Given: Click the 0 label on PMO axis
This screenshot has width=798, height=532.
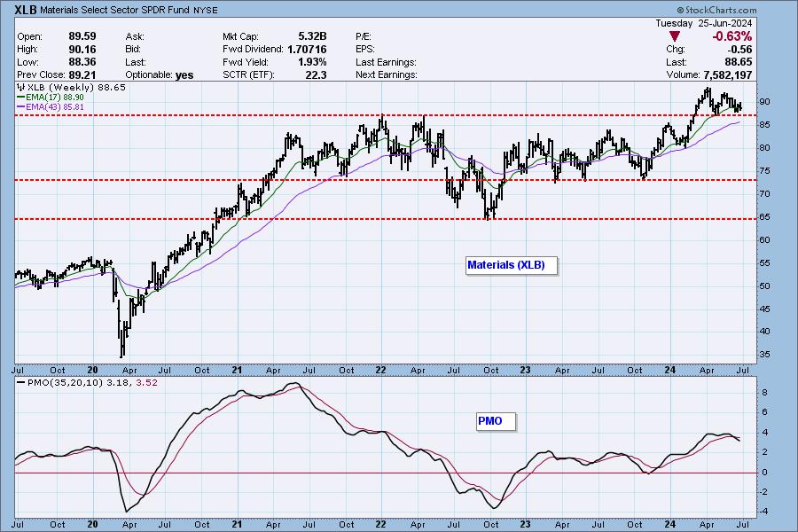Looking at the screenshot, I should [x=764, y=473].
